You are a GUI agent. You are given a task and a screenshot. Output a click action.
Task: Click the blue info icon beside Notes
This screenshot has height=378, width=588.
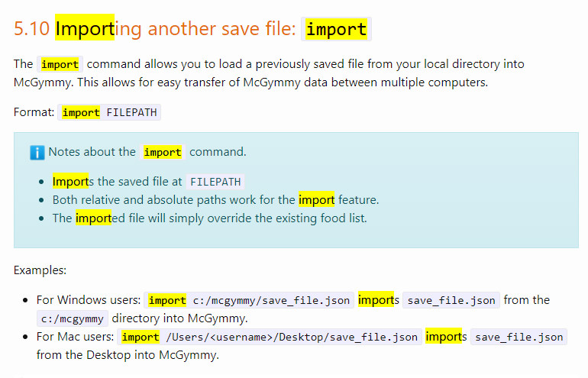pos(37,153)
